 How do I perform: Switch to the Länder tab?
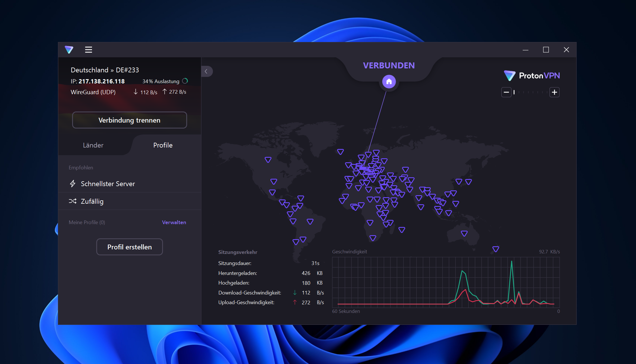(x=93, y=145)
